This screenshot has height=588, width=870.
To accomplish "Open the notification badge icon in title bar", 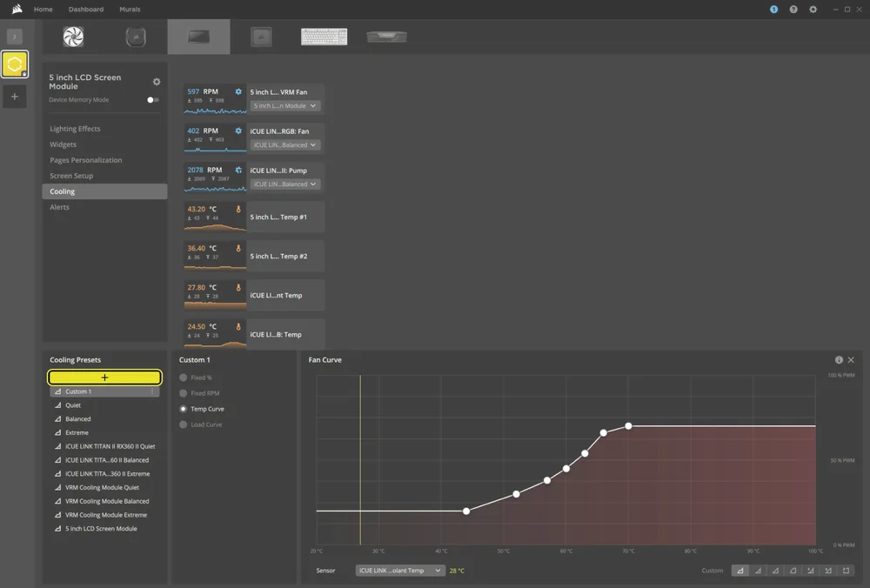I will click(773, 10).
